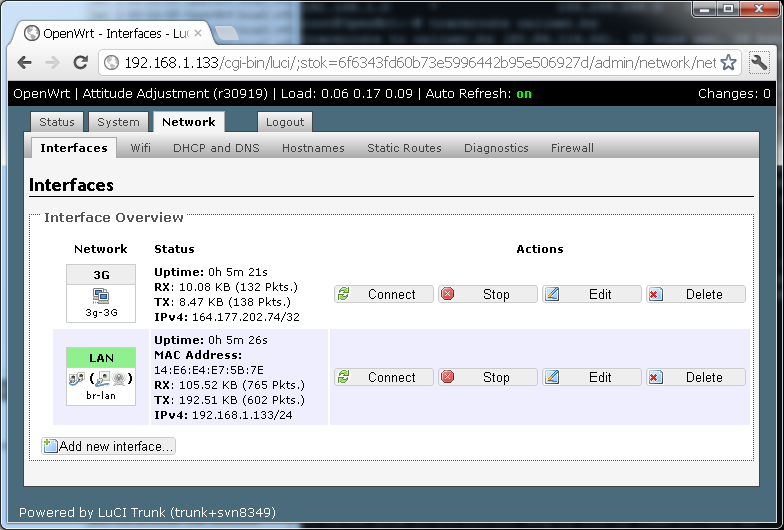The width and height of the screenshot is (784, 530).
Task: Open a new browser tab
Action: coord(226,34)
